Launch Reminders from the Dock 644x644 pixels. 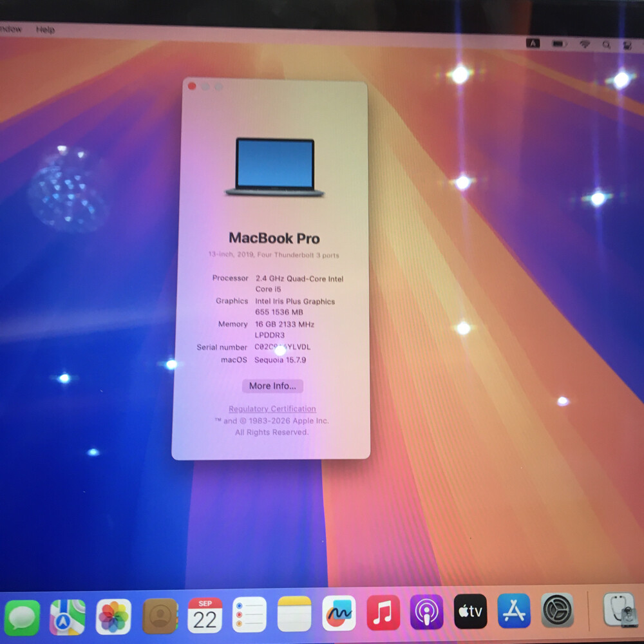click(x=249, y=614)
